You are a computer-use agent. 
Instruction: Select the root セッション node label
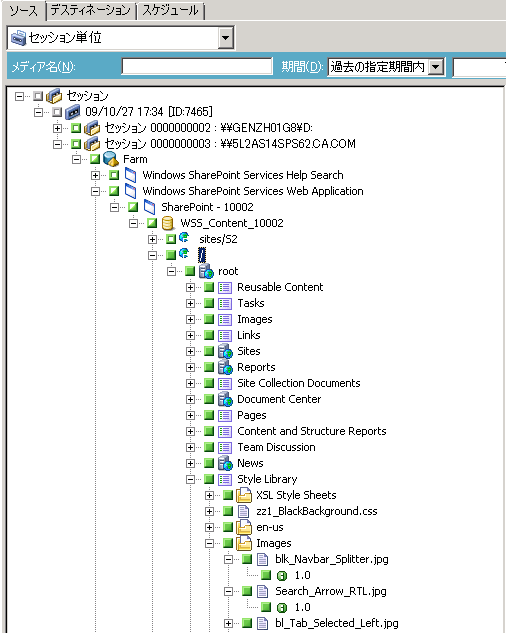click(87, 96)
